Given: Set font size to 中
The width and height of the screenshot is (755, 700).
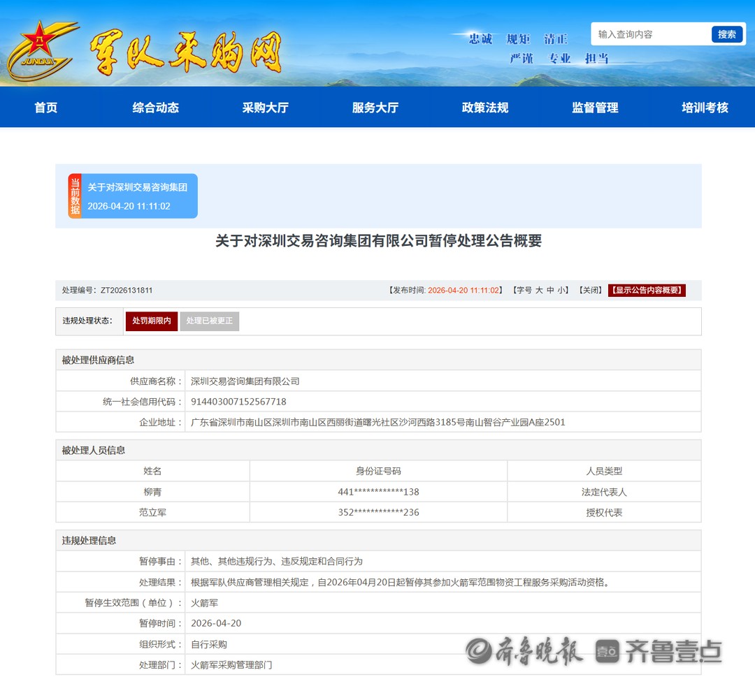Looking at the screenshot, I should (550, 291).
